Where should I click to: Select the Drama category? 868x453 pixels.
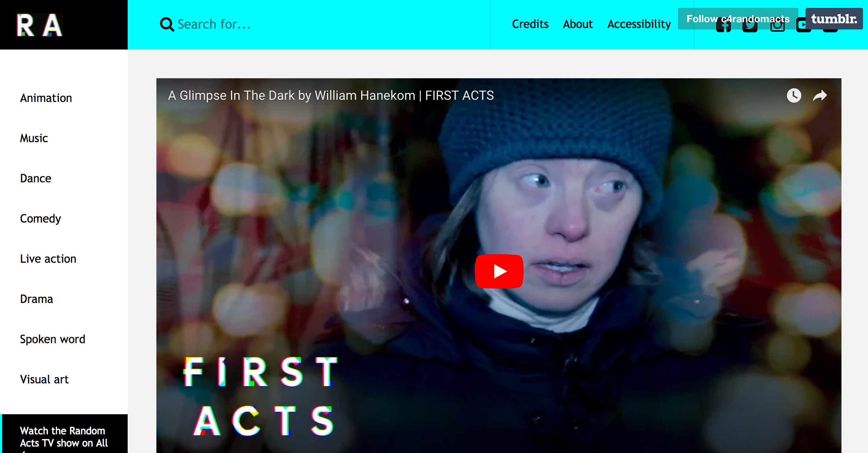click(x=37, y=299)
